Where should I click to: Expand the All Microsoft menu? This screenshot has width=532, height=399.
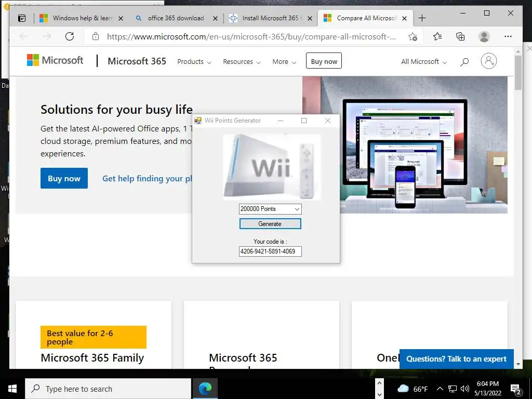pyautogui.click(x=424, y=62)
